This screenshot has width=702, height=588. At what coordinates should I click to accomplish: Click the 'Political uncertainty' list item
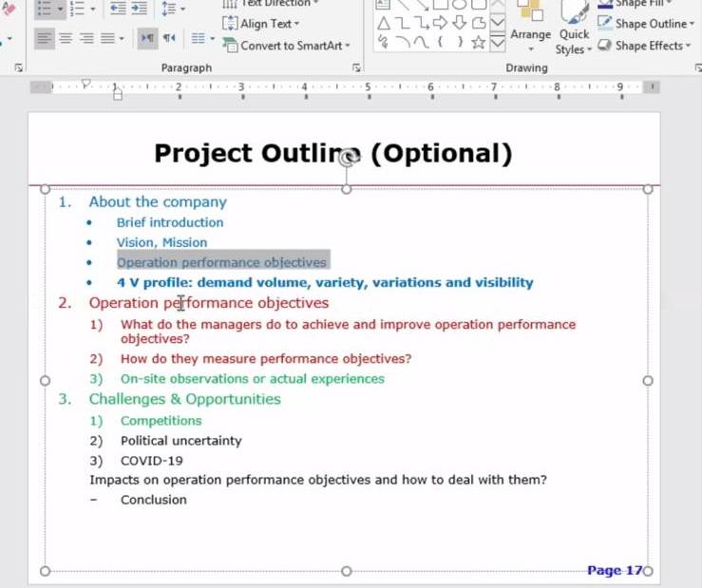pyautogui.click(x=180, y=441)
